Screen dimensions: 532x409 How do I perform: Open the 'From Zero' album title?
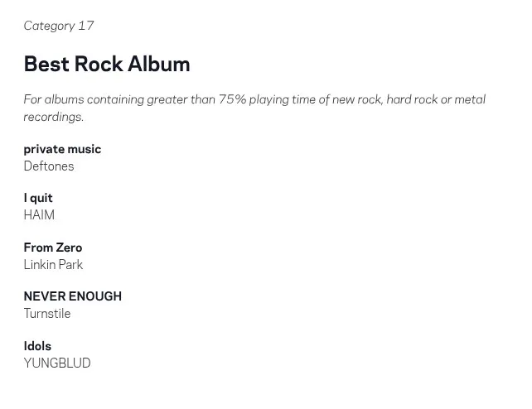coord(53,248)
